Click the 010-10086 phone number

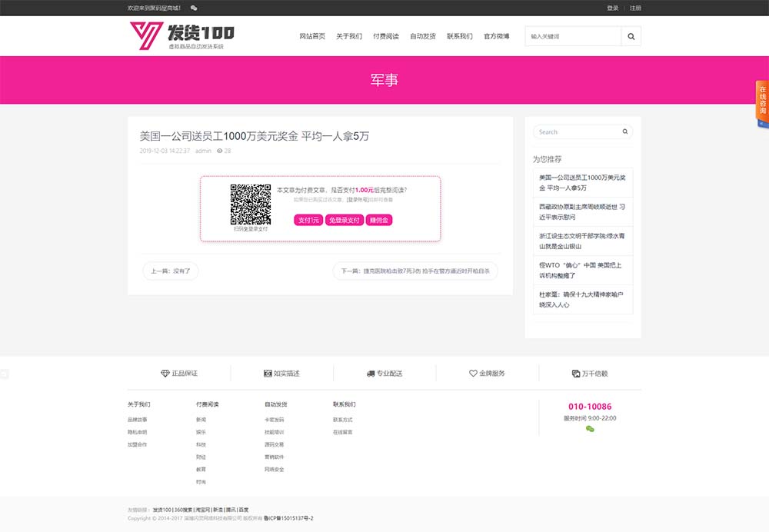pyautogui.click(x=590, y=407)
